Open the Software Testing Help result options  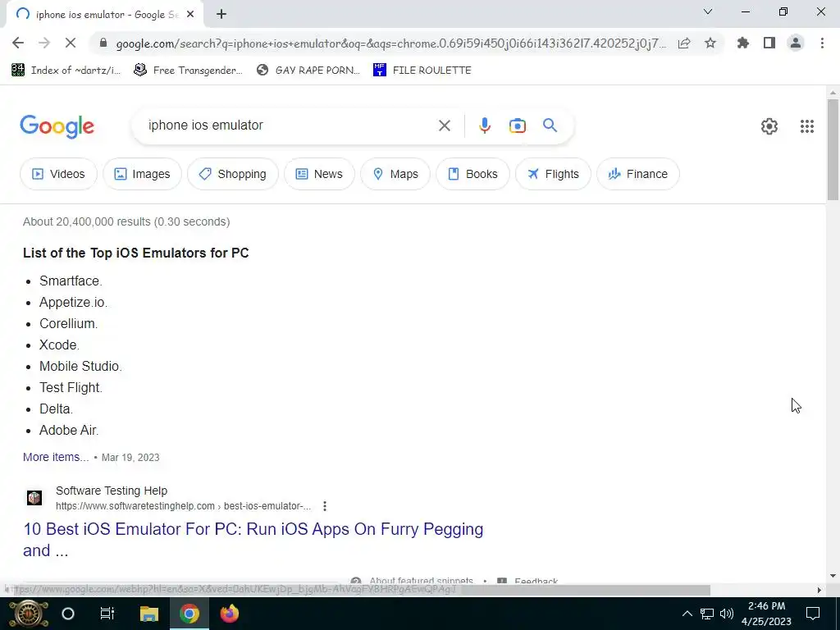click(325, 505)
